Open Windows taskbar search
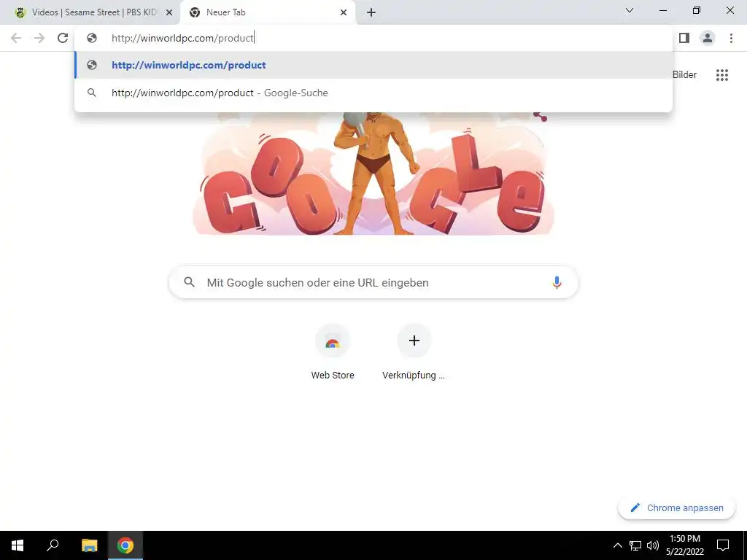This screenshot has height=560, width=747. pyautogui.click(x=53, y=545)
